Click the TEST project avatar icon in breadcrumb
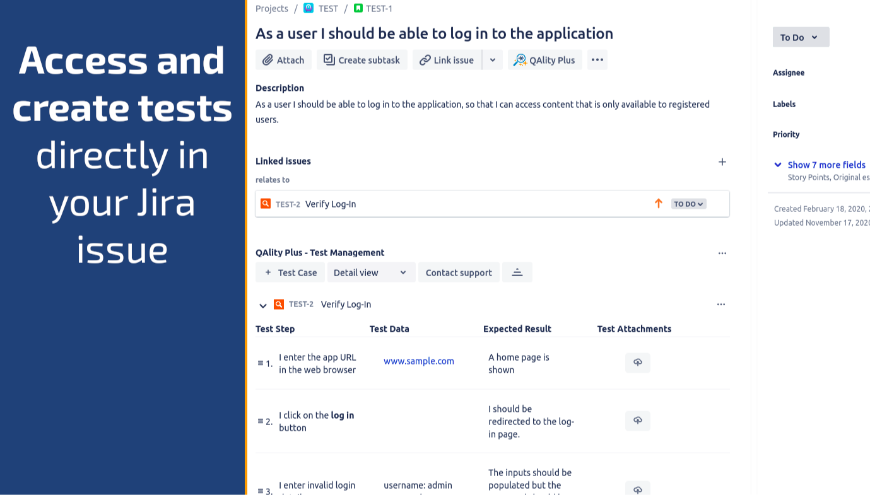This screenshot has width=870, height=495. [308, 8]
